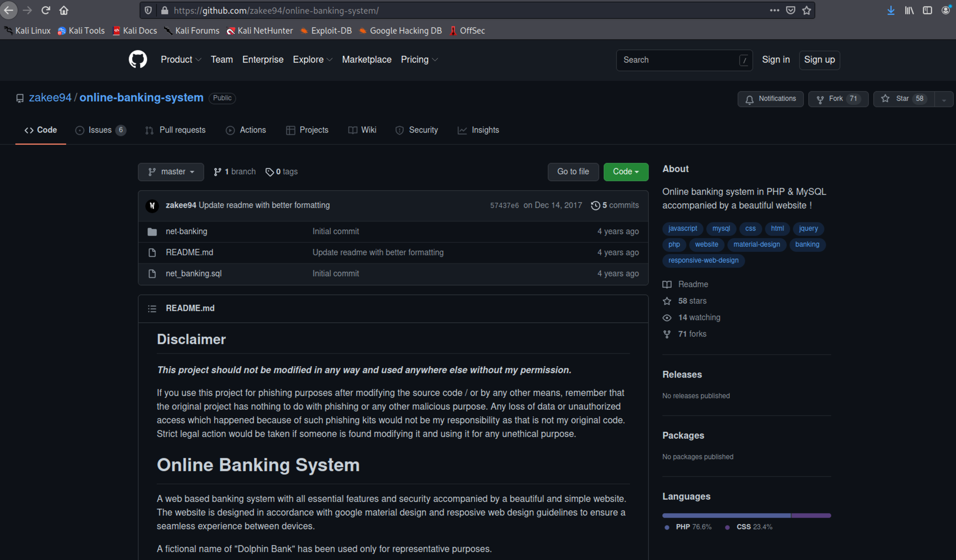This screenshot has height=560, width=956.
Task: Expand the Pricing menu
Action: (x=419, y=60)
